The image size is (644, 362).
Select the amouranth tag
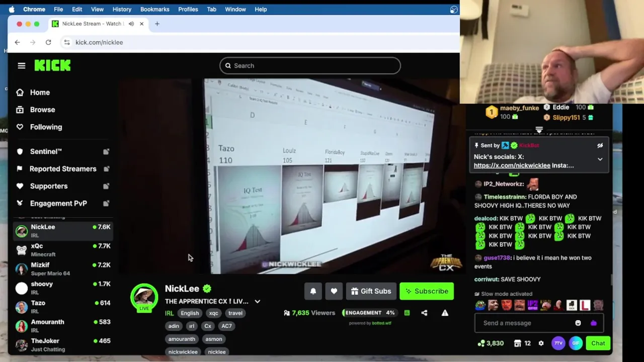pyautogui.click(x=182, y=339)
